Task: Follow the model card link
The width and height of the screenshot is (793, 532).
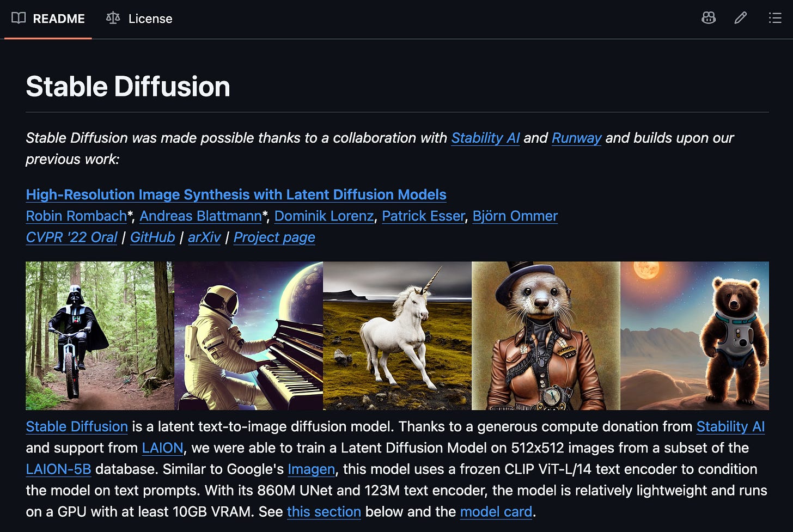Action: [496, 512]
